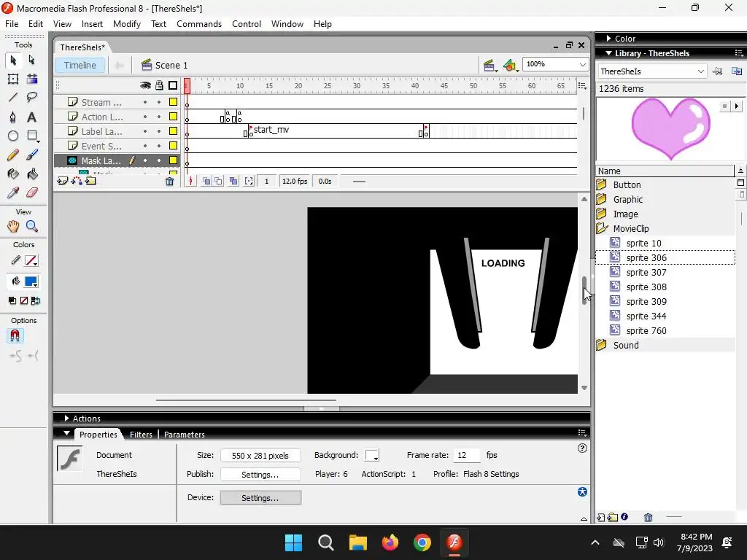Click the Edit Scene clapper icon

[489, 65]
